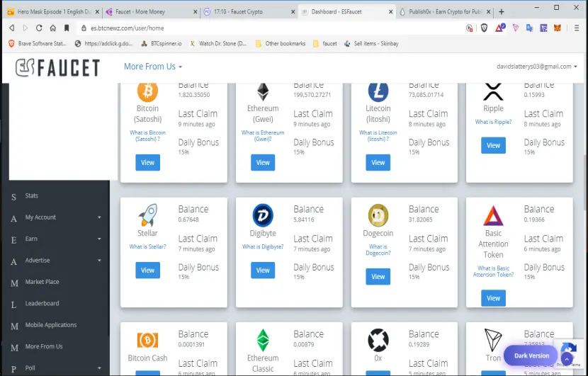Open a new browser tab with plus
This screenshot has width=588, height=376.
pos(502,11)
